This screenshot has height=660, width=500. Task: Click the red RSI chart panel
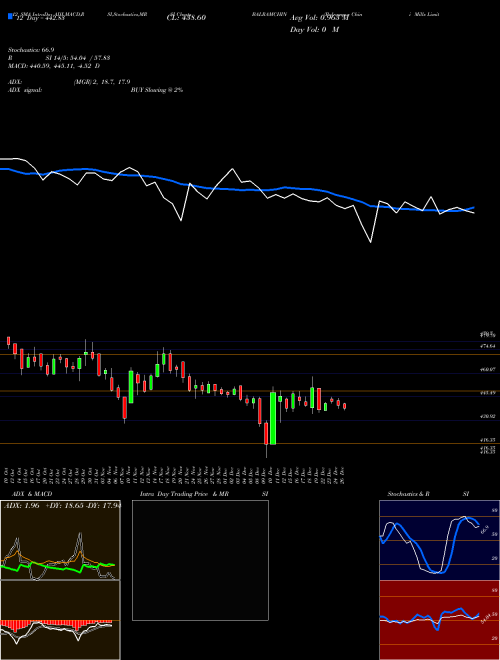(439, 620)
